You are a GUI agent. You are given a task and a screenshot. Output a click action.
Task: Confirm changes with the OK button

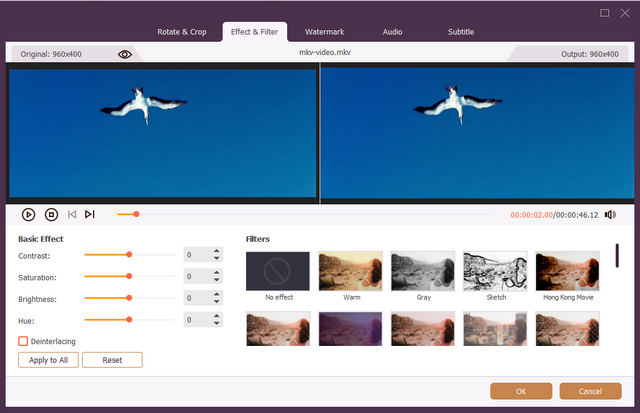521,391
